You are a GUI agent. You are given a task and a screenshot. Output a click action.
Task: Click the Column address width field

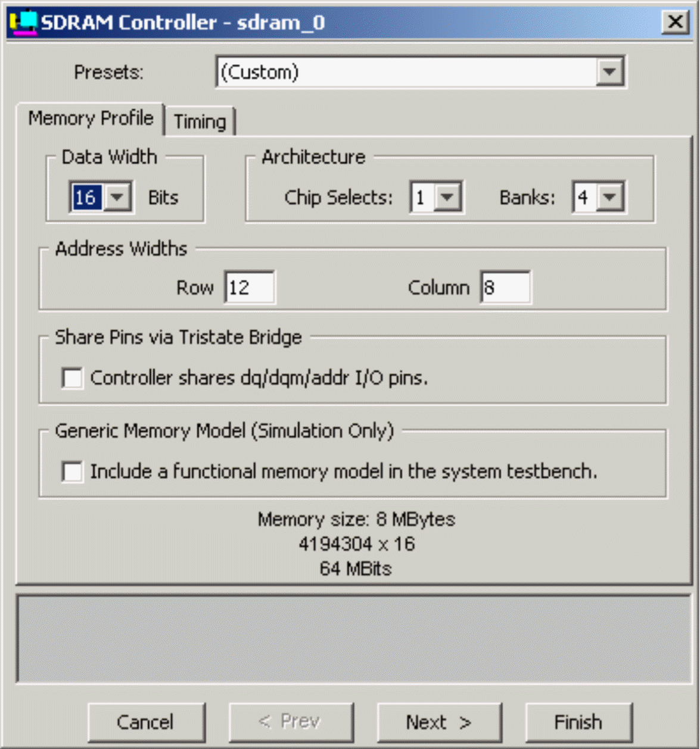pyautogui.click(x=505, y=288)
